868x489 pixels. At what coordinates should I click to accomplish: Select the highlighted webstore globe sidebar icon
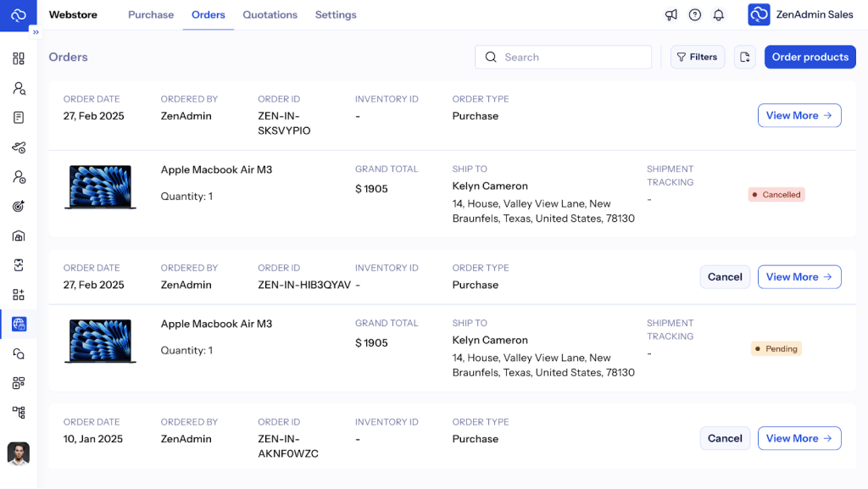19,324
